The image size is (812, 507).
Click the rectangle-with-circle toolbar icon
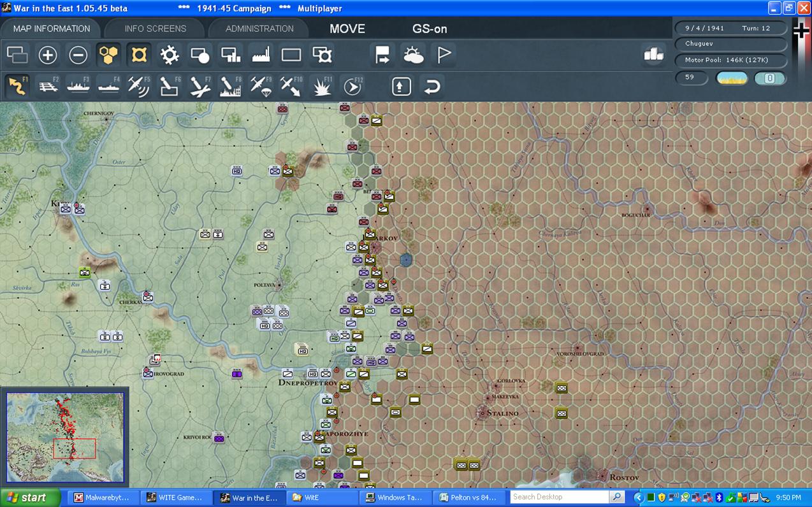[x=200, y=55]
